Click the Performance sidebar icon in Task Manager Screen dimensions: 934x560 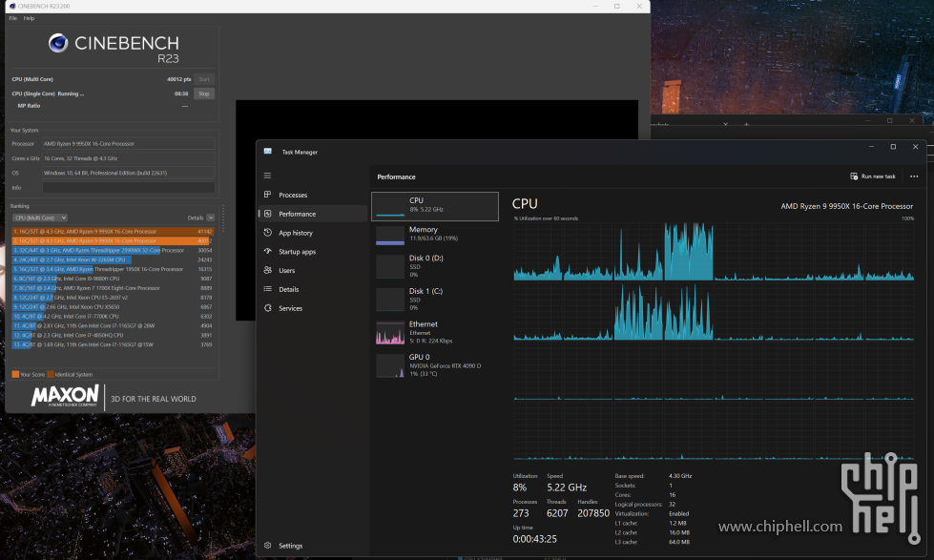tap(267, 214)
